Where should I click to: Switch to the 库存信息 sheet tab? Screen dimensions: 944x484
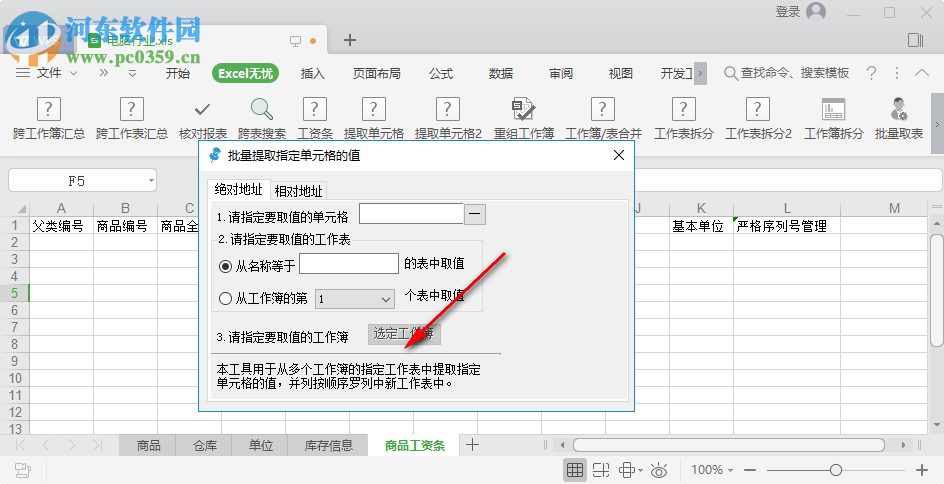coord(329,445)
